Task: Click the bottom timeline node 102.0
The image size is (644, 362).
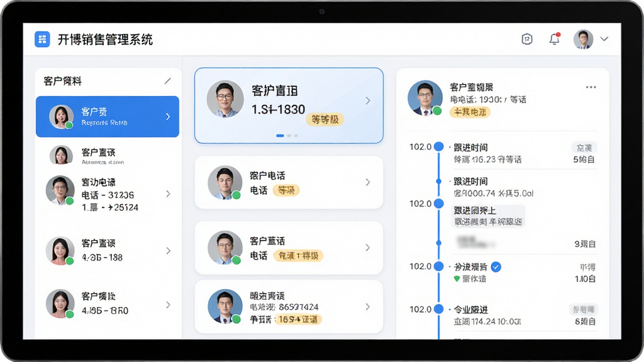Action: coord(438,309)
